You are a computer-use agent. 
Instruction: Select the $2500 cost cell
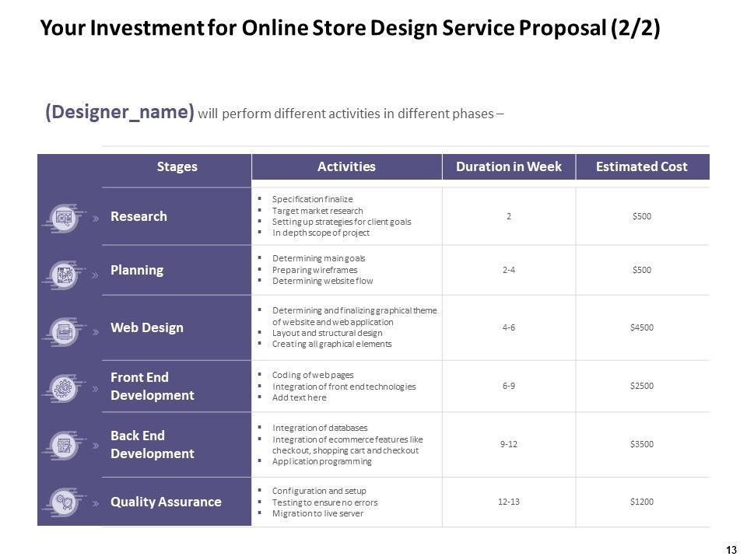[x=642, y=386]
